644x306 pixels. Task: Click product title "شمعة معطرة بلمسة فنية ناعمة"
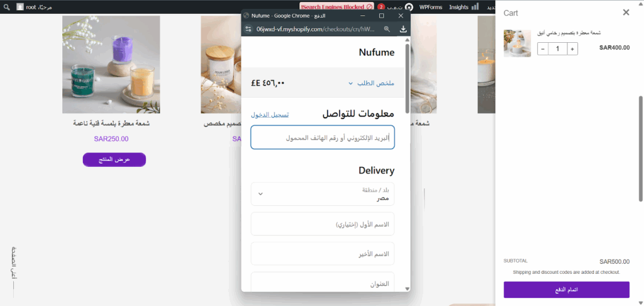[111, 123]
